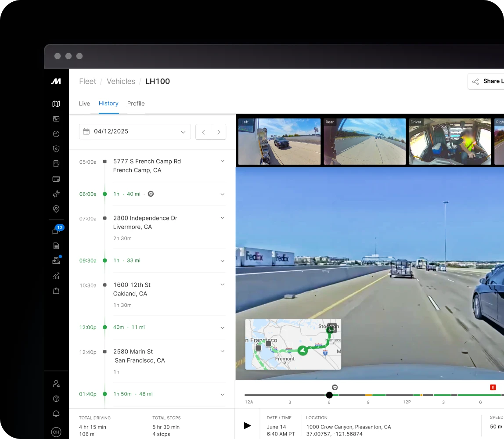504x439 pixels.
Task: Open the Dashboard icon in the sidebar
Action: pos(56,119)
